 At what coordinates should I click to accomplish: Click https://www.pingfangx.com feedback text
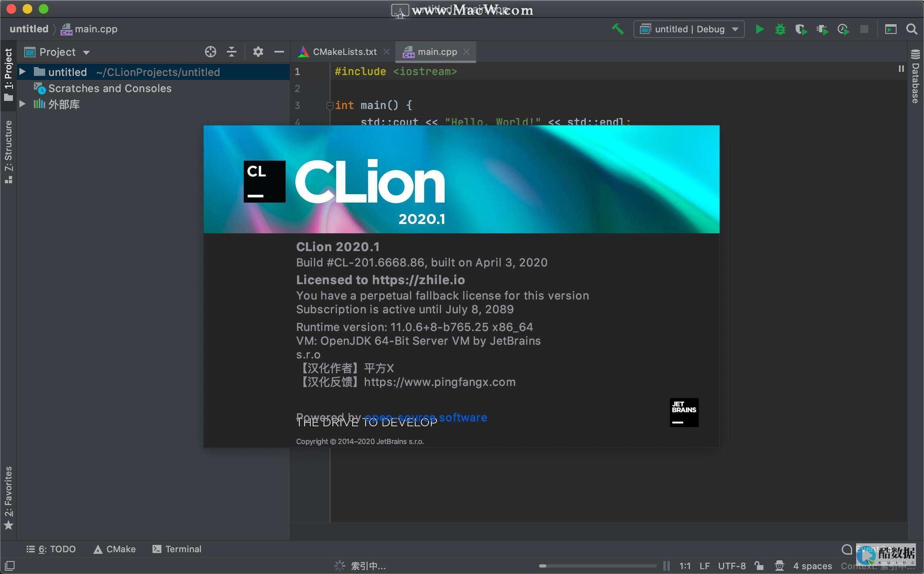tap(439, 382)
